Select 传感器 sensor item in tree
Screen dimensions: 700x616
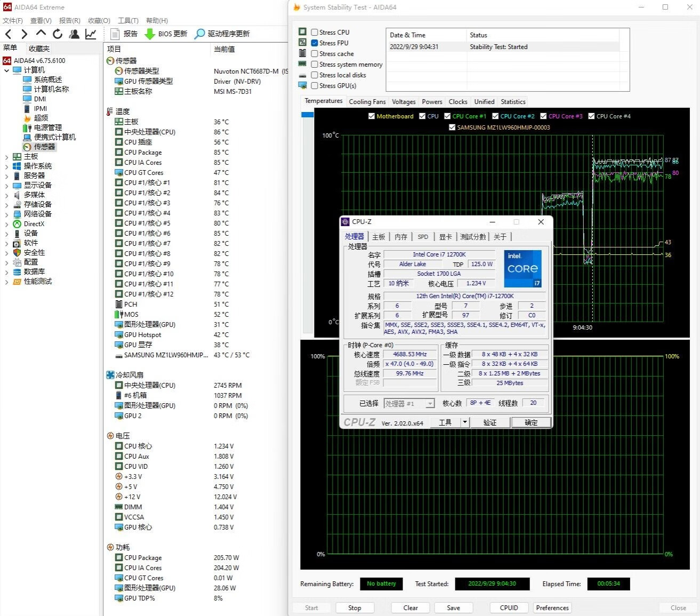tap(44, 147)
